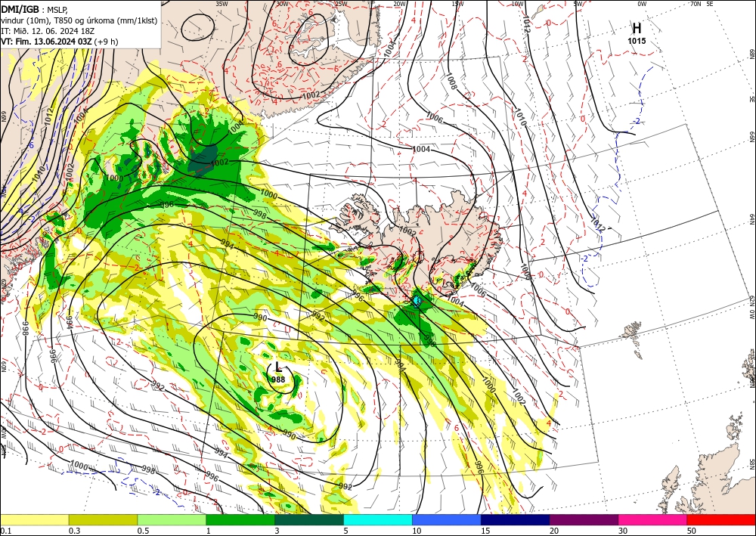Click the legend value '0.3'
Screen dimensions: 756x536
(74, 531)
